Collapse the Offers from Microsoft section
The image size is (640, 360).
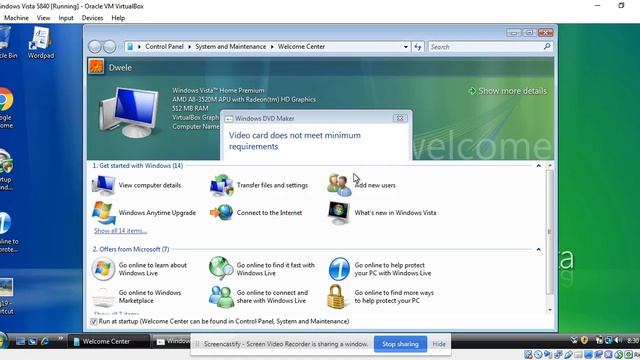[538, 249]
